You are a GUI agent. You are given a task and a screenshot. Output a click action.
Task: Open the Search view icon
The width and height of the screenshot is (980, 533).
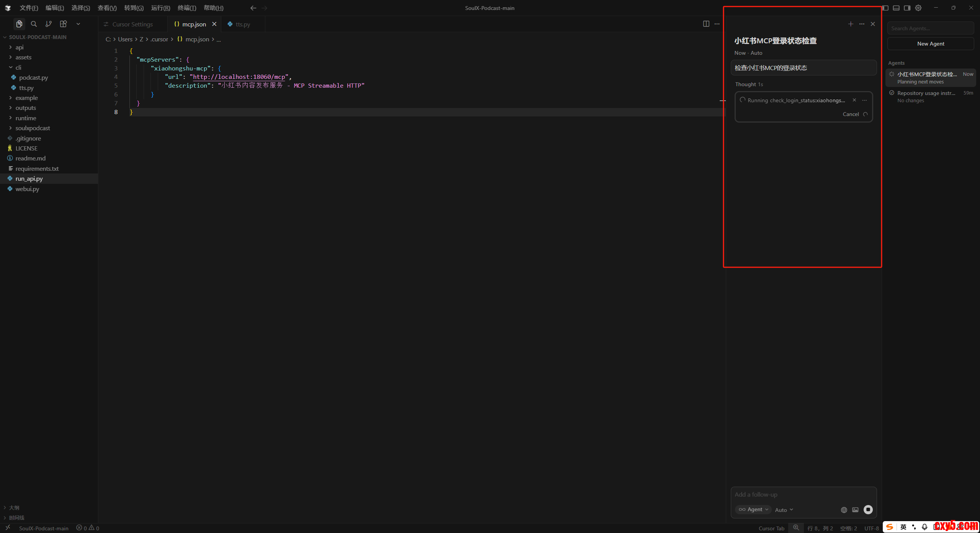click(34, 24)
